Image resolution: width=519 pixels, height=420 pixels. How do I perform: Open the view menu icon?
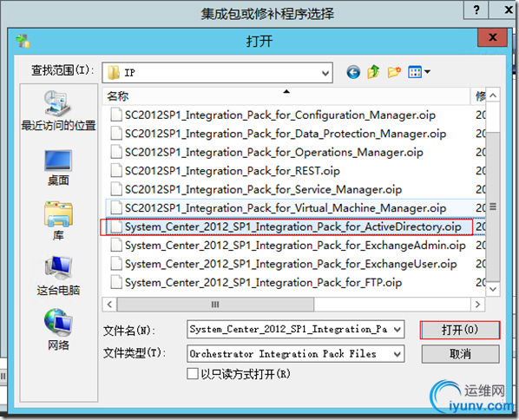(x=418, y=72)
